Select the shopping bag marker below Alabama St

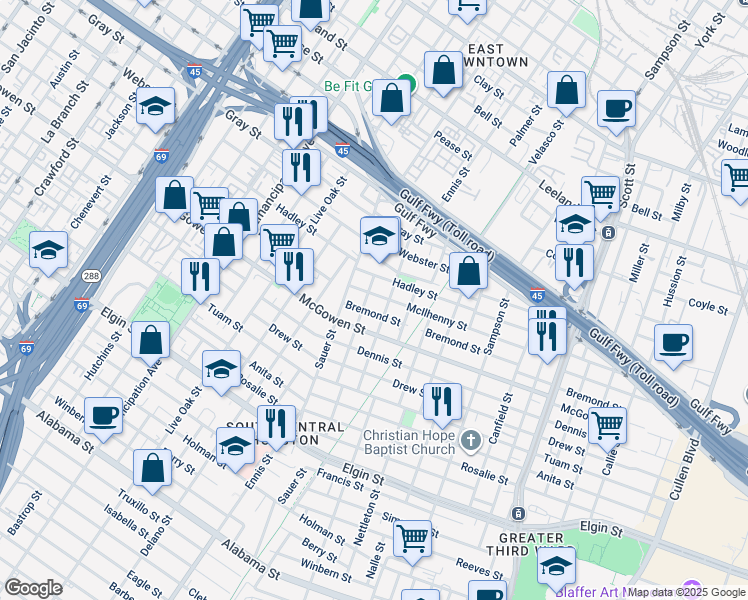153,471
